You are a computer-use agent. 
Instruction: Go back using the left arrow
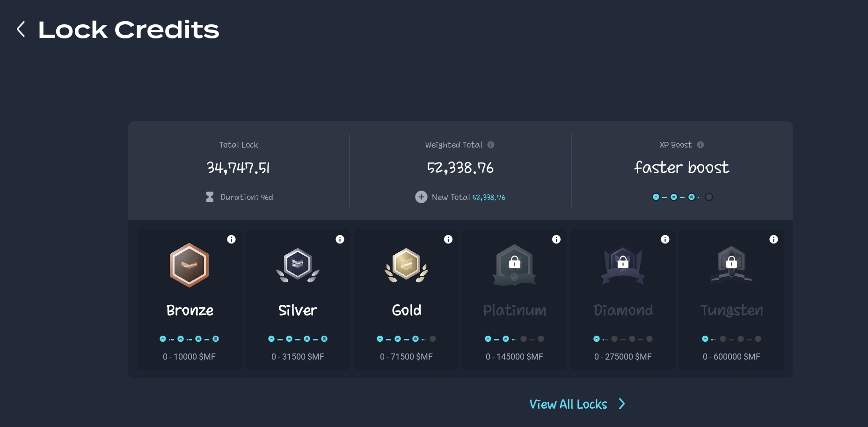[21, 29]
